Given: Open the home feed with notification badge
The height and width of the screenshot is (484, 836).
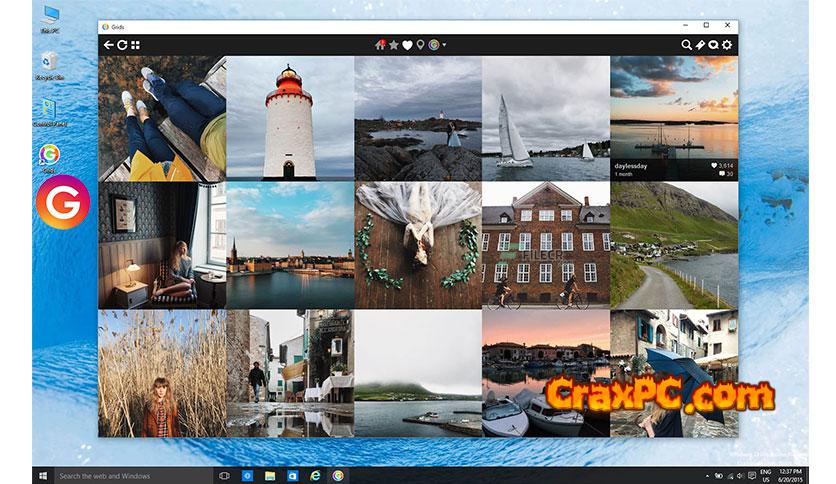Looking at the screenshot, I should pos(380,45).
